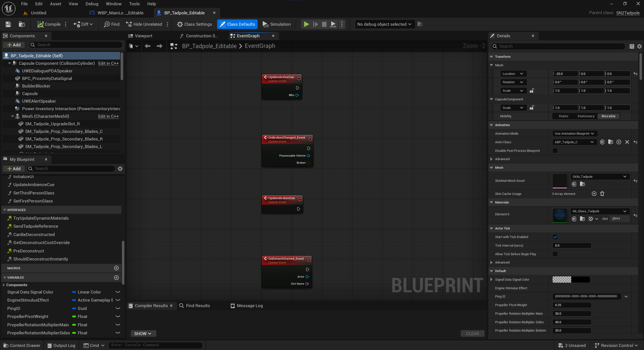Add new macro with plus icon
The width and height of the screenshot is (644, 350).
[116, 268]
